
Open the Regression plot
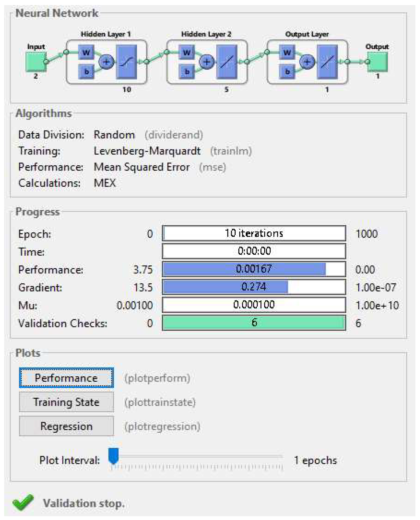coord(66,426)
